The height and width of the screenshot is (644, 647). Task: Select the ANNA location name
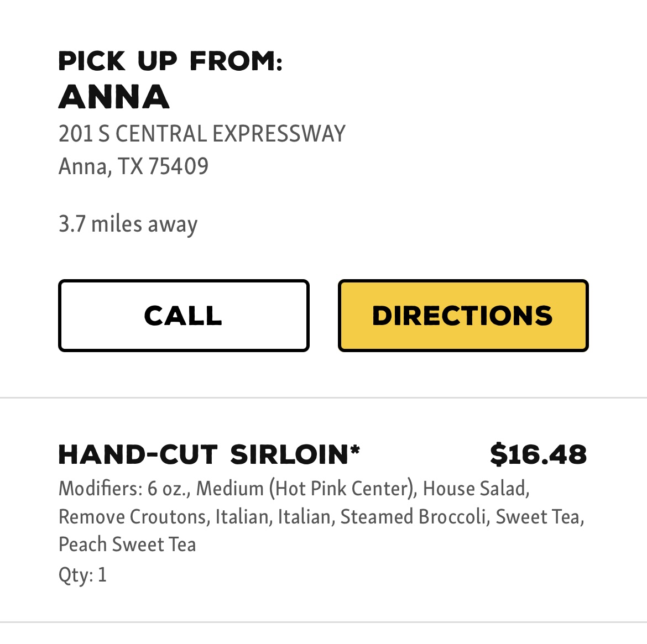tap(114, 97)
